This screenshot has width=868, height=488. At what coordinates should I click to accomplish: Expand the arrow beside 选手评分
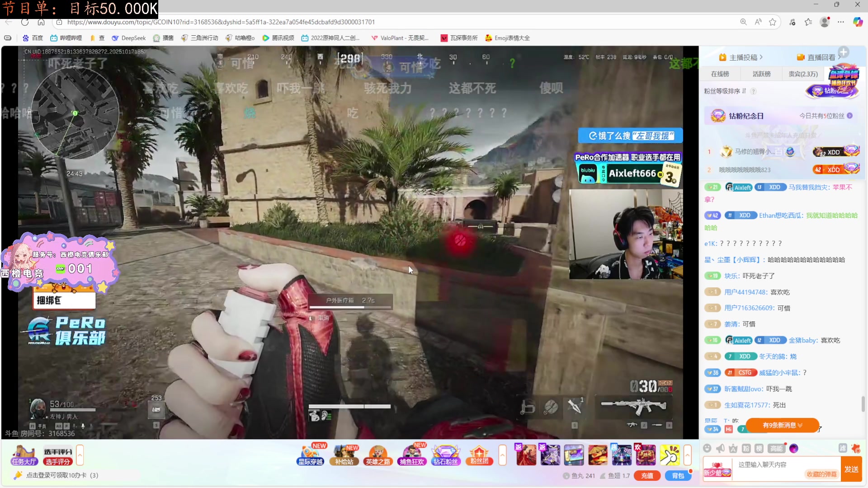click(80, 455)
